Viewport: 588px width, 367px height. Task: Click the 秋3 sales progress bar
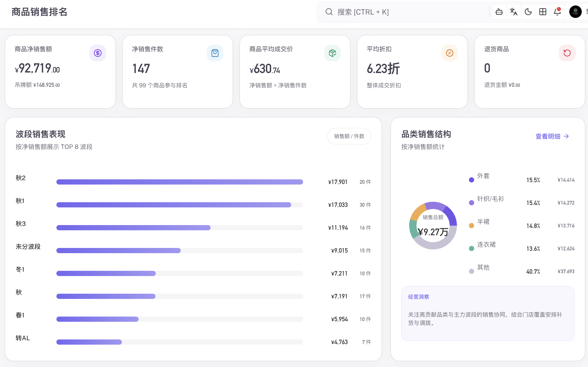tap(180, 228)
